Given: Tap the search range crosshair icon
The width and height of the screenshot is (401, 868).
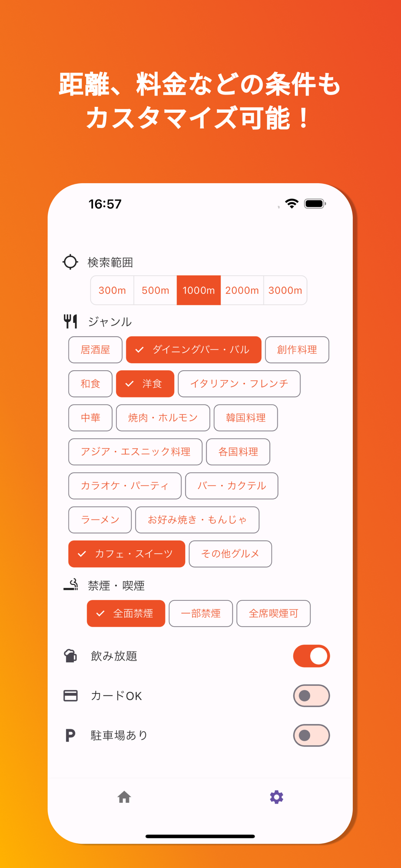Looking at the screenshot, I should [x=70, y=262].
